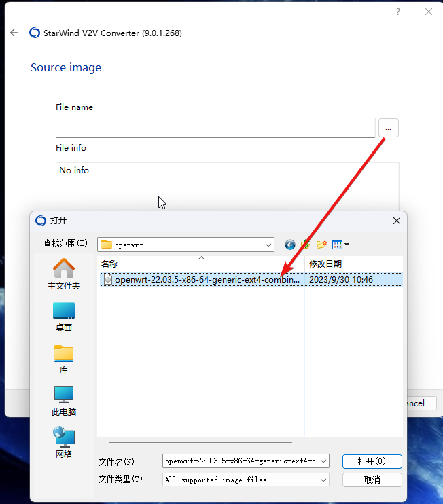Open the 网络 network location
The image size is (443, 504).
(64, 442)
